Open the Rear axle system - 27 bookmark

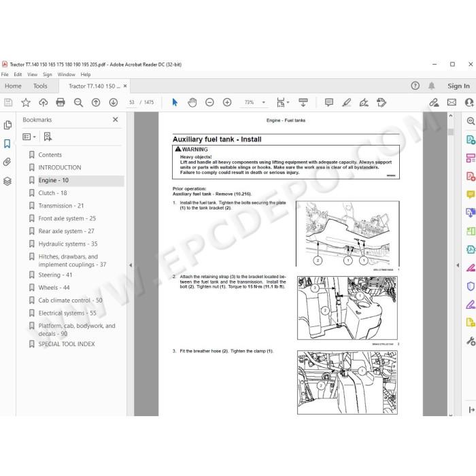[x=66, y=231]
